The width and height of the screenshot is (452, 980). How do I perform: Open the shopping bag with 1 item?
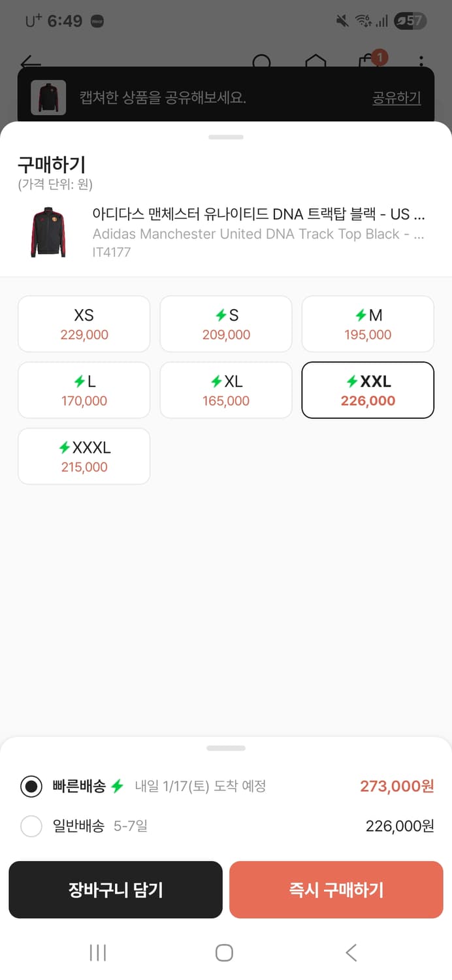pos(369,59)
